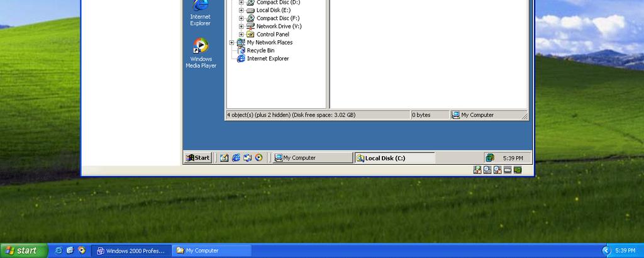Click leftmost disk device icon with red X
This screenshot has height=258, width=644.
[x=477, y=170]
